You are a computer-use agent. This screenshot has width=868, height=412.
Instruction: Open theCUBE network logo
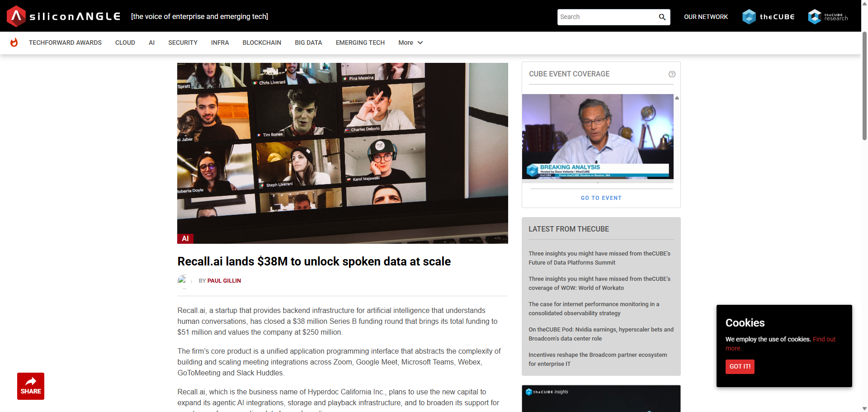point(768,17)
